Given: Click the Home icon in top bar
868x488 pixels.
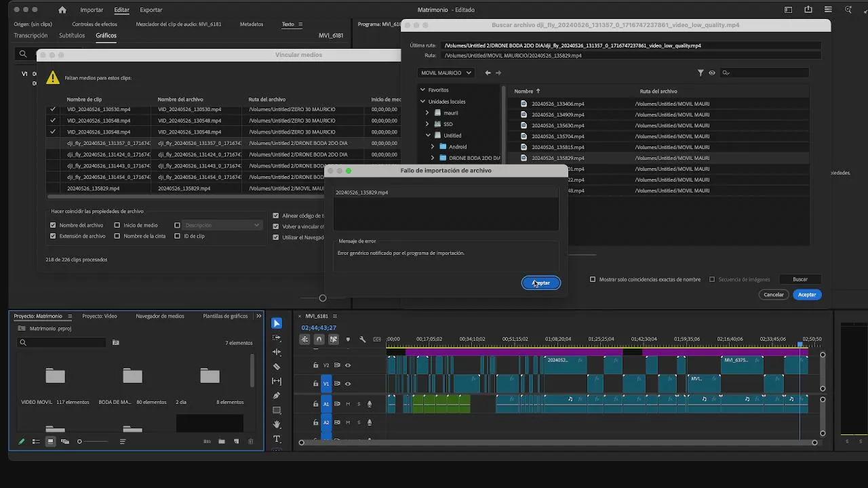Looking at the screenshot, I should pyautogui.click(x=62, y=10).
